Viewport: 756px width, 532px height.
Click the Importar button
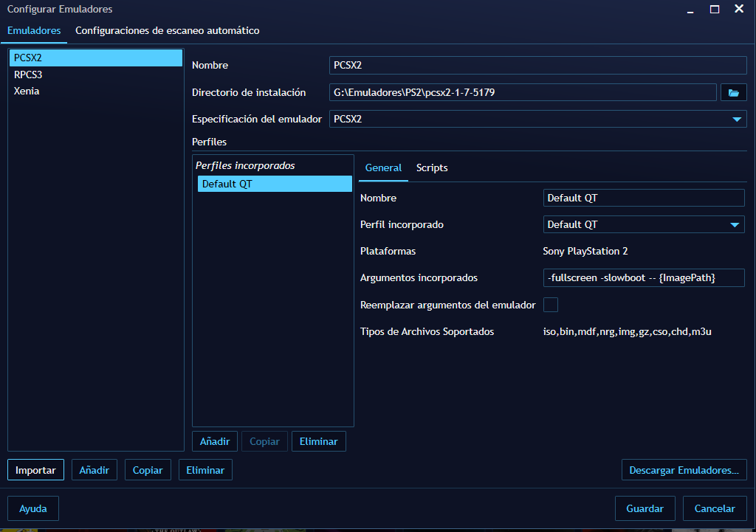pyautogui.click(x=35, y=470)
